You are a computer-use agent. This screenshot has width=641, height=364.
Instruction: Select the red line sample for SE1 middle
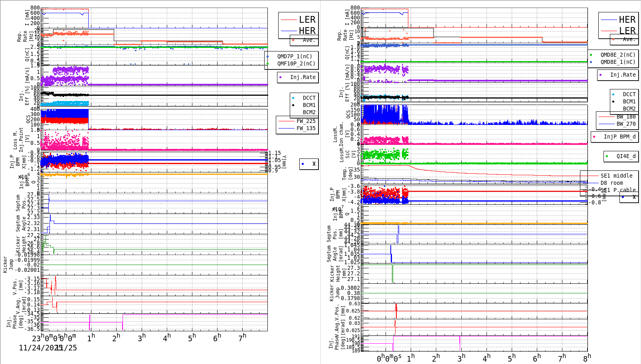coord(590,176)
